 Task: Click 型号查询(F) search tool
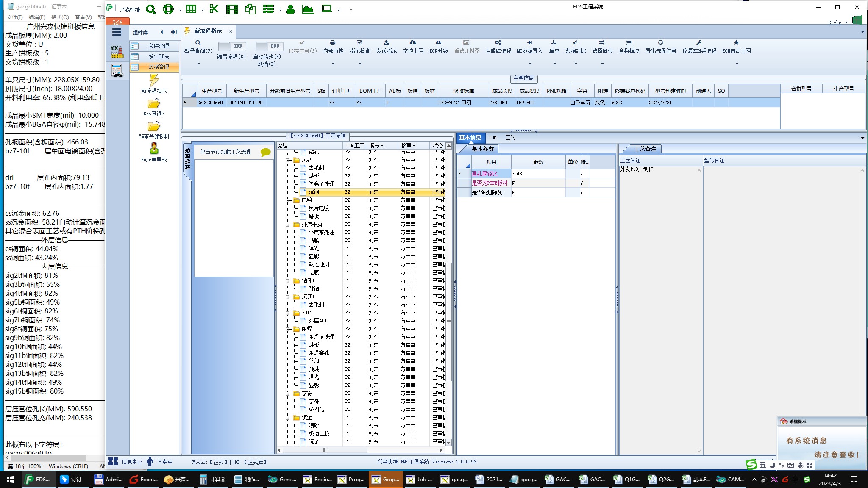tap(198, 47)
